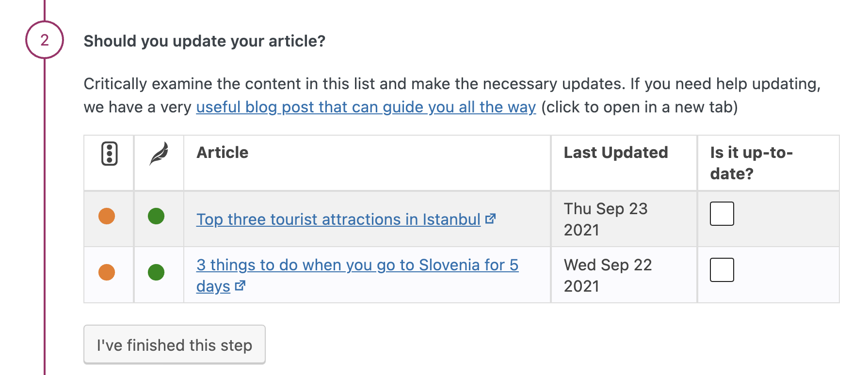The width and height of the screenshot is (868, 375).
Task: Open "Top three tourist attractions in Istanbul"
Action: 338,219
